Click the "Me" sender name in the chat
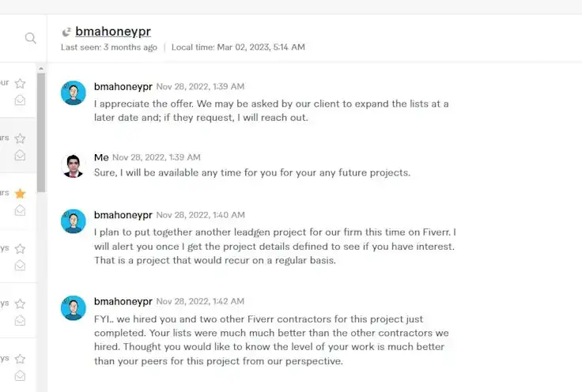The image size is (582, 392). click(101, 157)
